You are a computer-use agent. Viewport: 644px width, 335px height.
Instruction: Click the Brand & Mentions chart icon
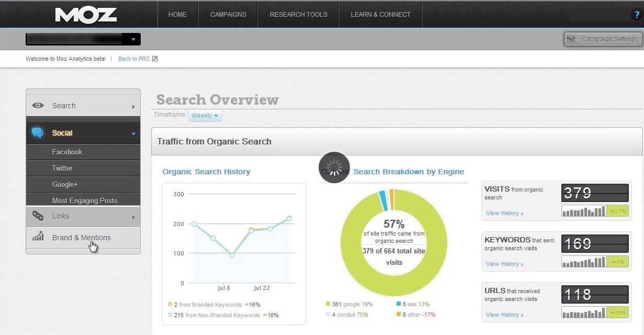(x=38, y=237)
